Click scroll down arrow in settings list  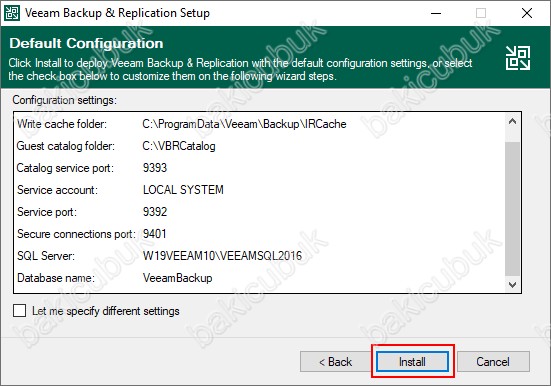[x=512, y=284]
